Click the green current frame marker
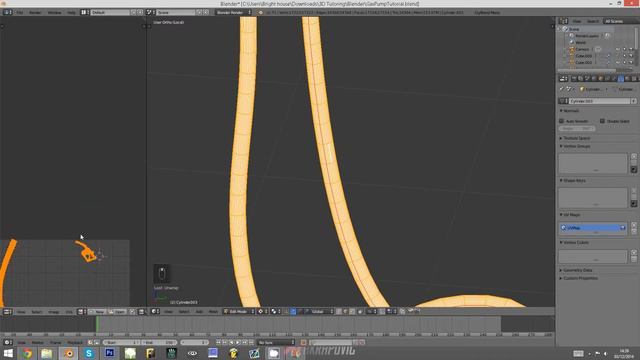 point(97,324)
